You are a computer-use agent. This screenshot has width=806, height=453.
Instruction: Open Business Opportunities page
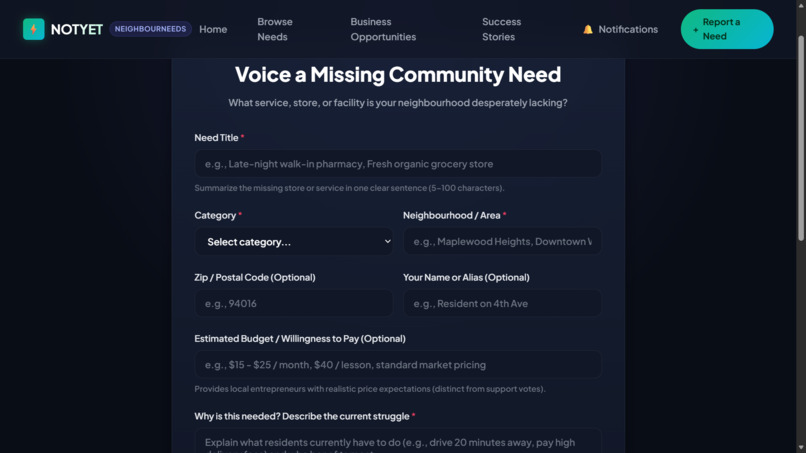383,29
